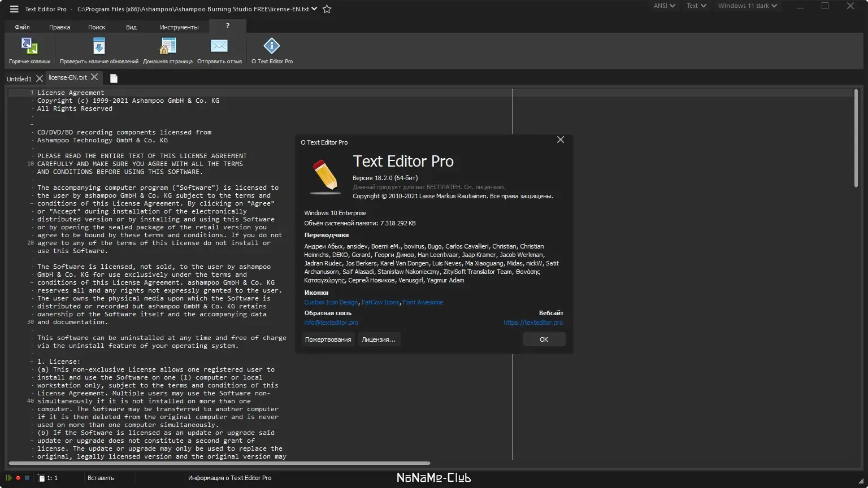Click the insert mode indicator Вставить
This screenshot has height=488, width=868.
tap(101, 478)
